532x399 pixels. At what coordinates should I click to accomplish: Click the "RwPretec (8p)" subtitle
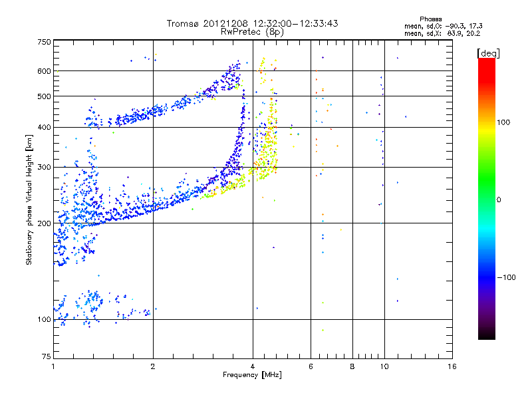pyautogui.click(x=252, y=31)
